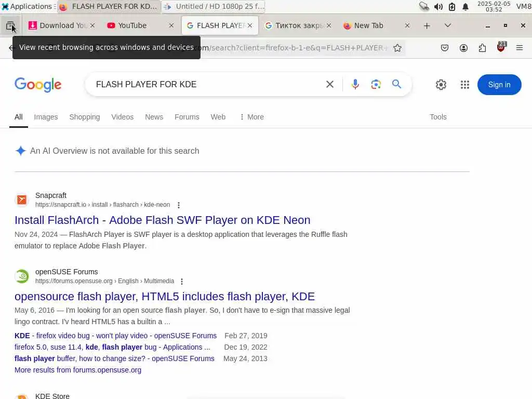Start voice search with microphone icon
This screenshot has width=532, height=399.
355,85
